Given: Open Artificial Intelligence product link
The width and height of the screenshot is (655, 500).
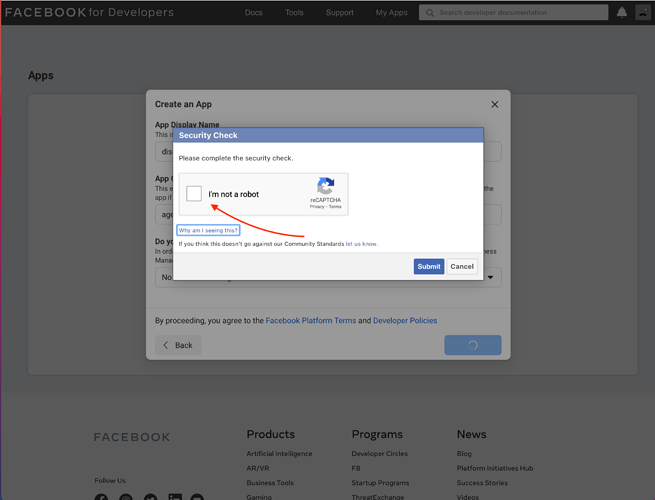Looking at the screenshot, I should (279, 454).
